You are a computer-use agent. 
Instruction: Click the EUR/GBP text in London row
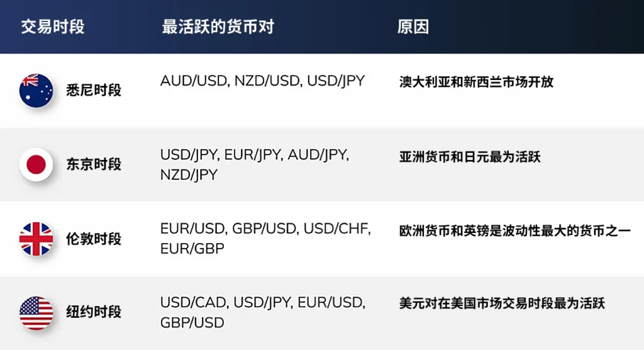coord(192,249)
